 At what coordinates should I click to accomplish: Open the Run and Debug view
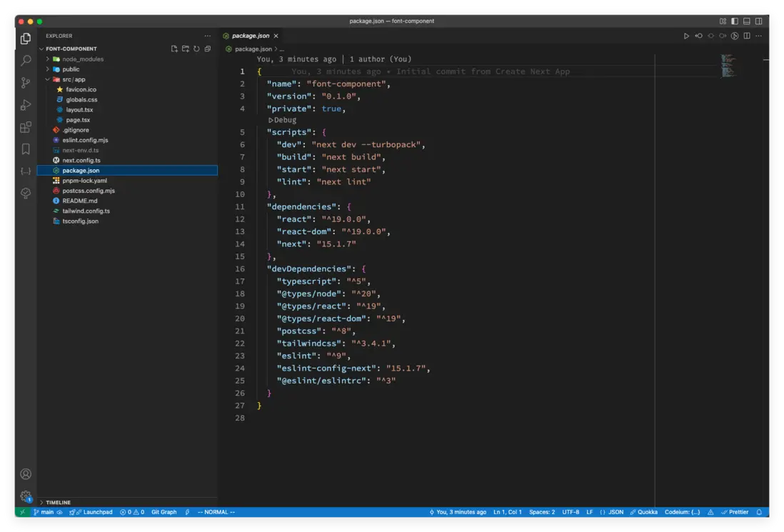pyautogui.click(x=26, y=105)
